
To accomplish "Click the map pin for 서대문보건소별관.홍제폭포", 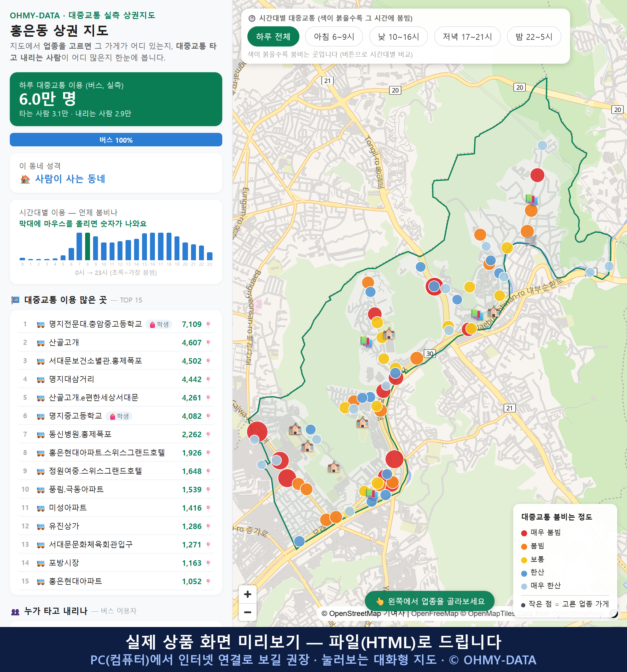I will coord(208,361).
